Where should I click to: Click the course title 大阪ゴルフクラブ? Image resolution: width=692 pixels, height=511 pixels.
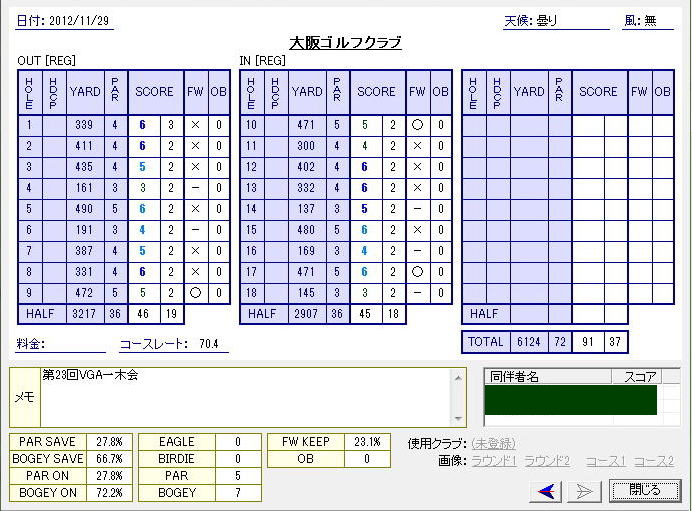[345, 42]
